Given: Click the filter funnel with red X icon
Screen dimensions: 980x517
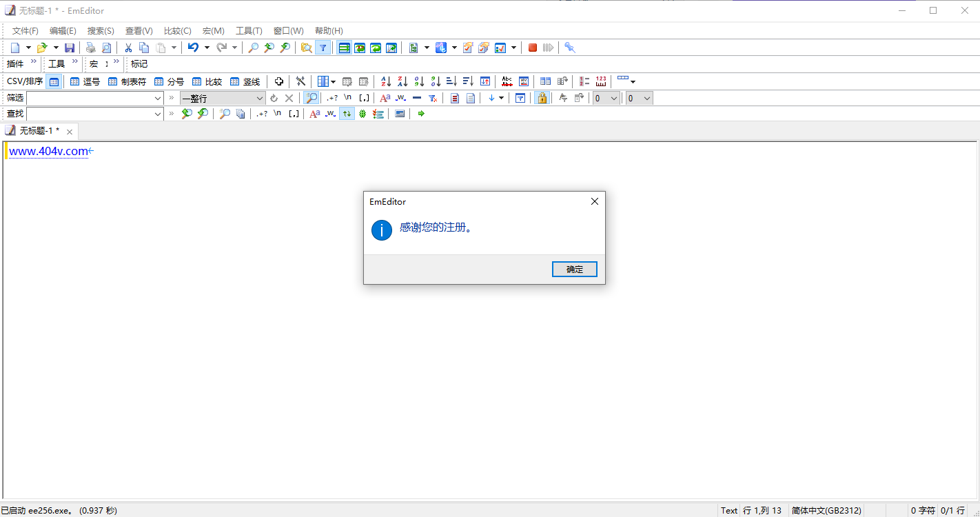Looking at the screenshot, I should [433, 98].
